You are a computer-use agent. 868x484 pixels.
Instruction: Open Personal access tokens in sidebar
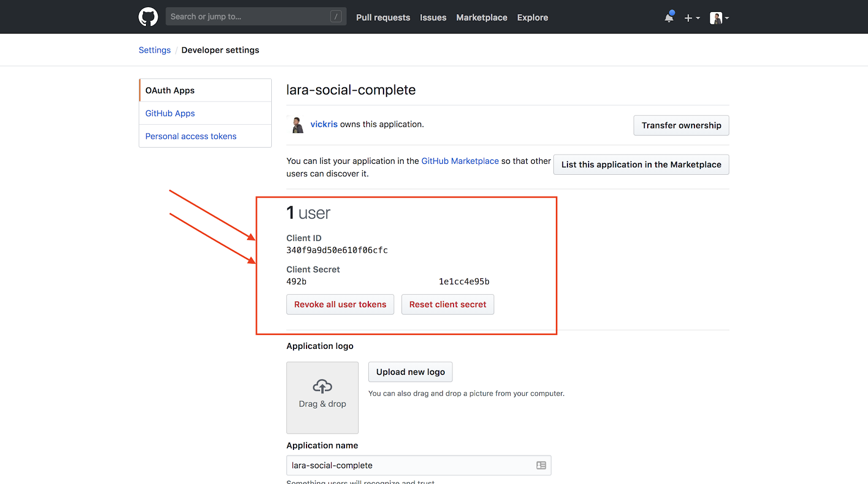[205, 136]
